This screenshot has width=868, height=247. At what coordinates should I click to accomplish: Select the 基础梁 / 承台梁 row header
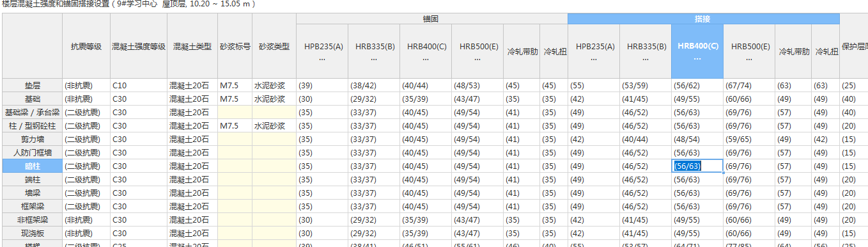[x=32, y=113]
